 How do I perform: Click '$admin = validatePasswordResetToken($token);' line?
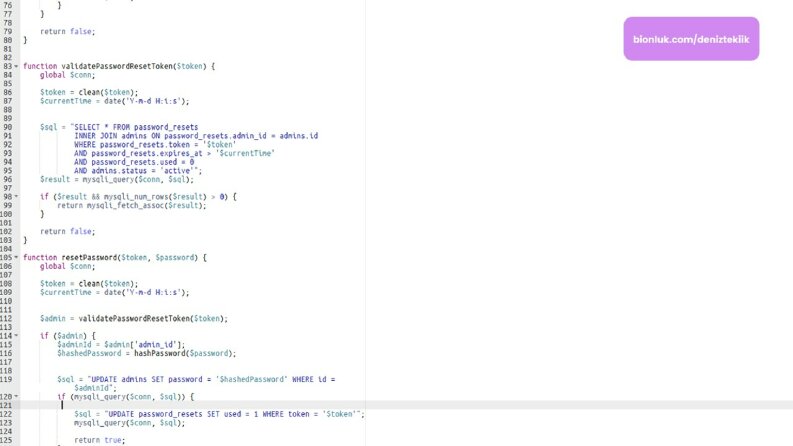134,319
